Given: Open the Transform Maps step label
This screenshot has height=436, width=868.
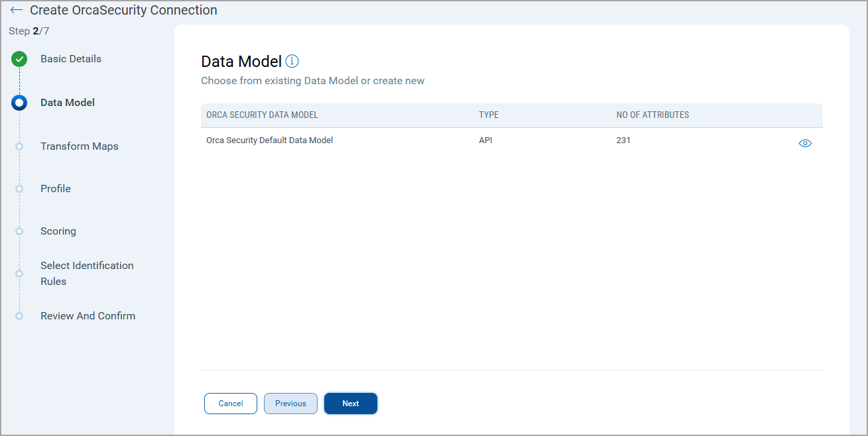Looking at the screenshot, I should [x=79, y=146].
